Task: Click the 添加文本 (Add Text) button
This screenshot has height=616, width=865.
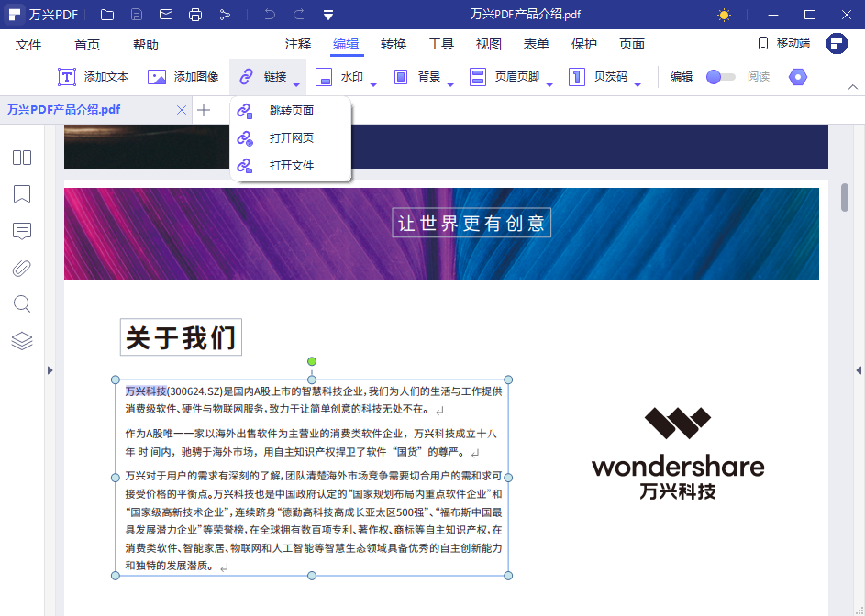Action: tap(94, 77)
